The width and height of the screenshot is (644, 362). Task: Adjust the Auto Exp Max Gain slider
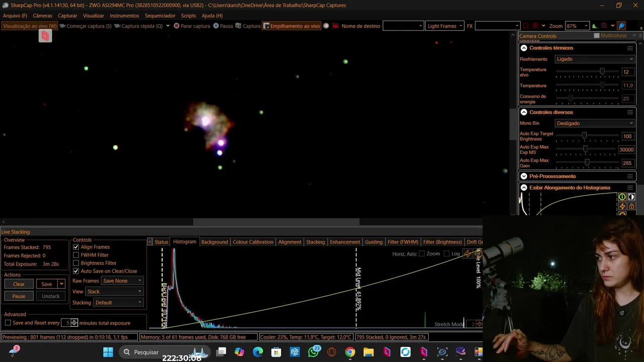588,163
